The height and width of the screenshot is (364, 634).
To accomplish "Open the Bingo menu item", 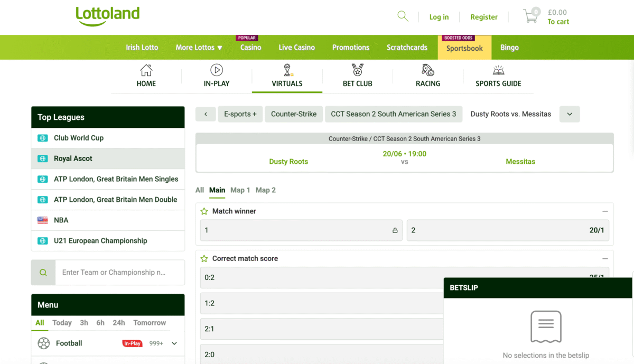I will 509,48.
